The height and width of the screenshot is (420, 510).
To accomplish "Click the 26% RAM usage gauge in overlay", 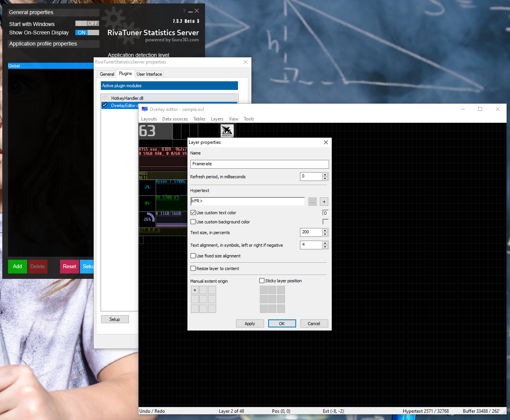I will (147, 219).
